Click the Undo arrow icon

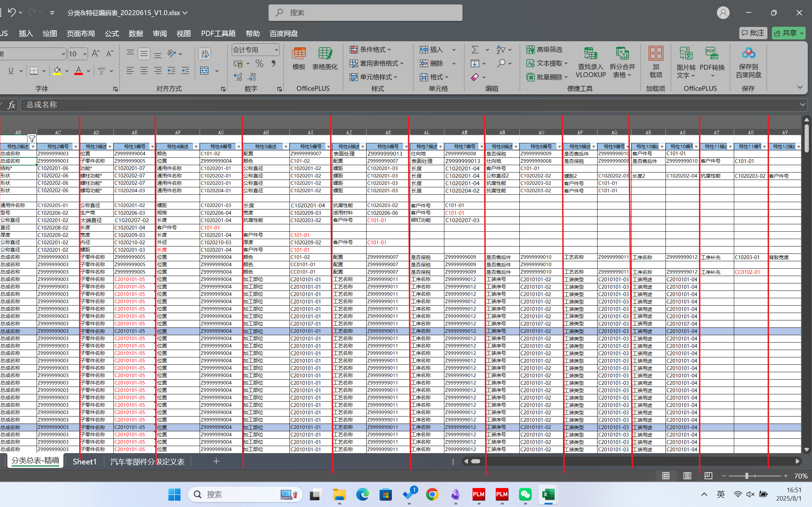click(12, 13)
